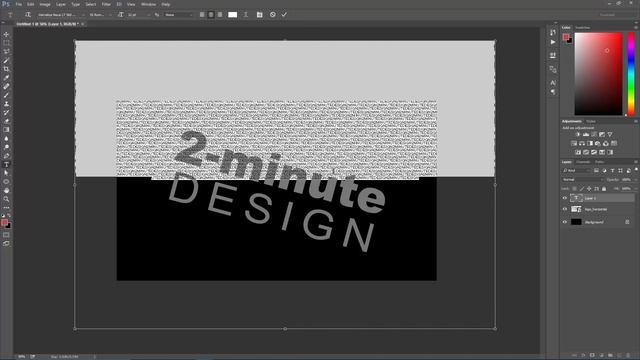The image size is (640, 360).
Task: Open the Warp Text dialog
Action: point(246,15)
